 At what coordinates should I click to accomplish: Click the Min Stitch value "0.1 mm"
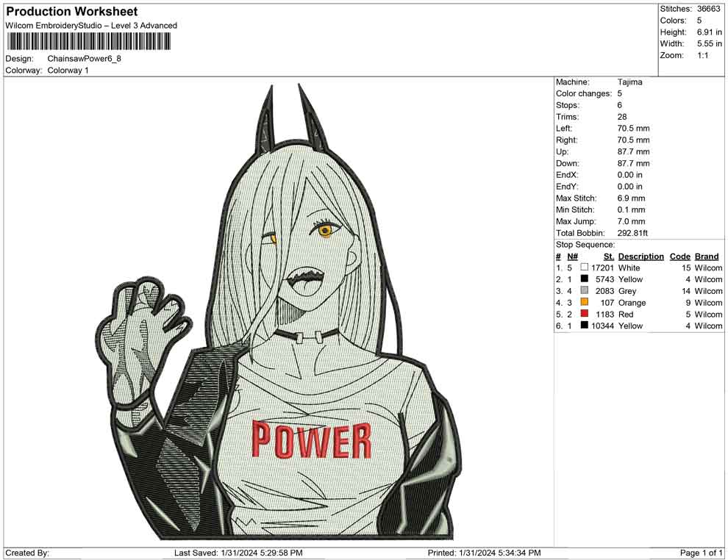click(x=631, y=209)
